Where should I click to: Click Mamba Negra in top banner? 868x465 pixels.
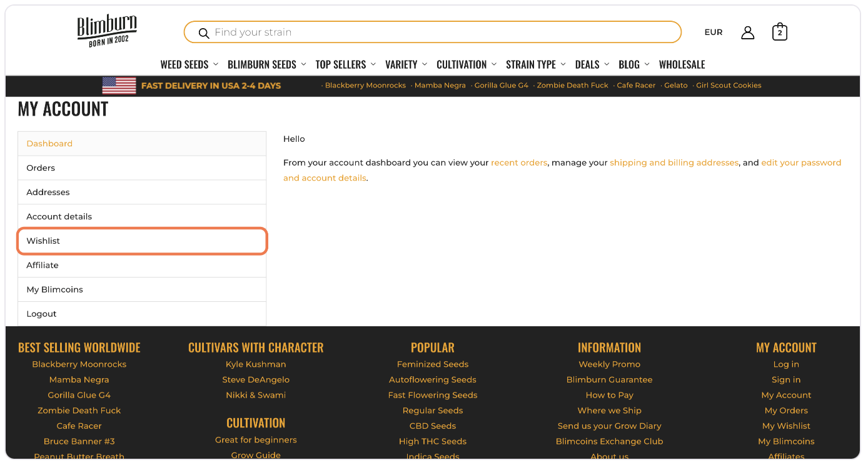440,86
